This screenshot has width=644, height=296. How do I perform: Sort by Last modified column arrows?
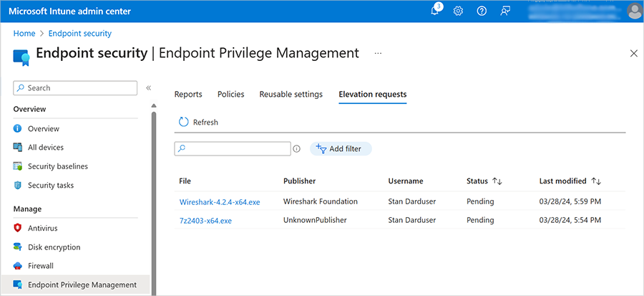(596, 181)
